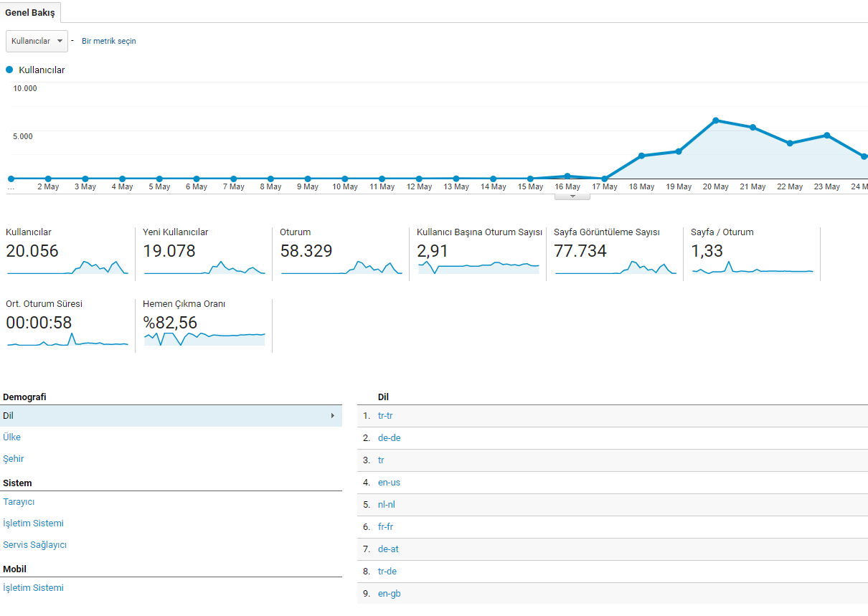Switch to the Genel Bakış tab

(30, 13)
